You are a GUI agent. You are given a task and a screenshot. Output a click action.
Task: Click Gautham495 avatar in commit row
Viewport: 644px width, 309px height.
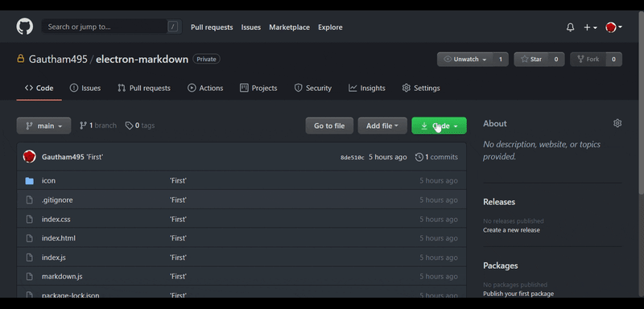coord(29,156)
